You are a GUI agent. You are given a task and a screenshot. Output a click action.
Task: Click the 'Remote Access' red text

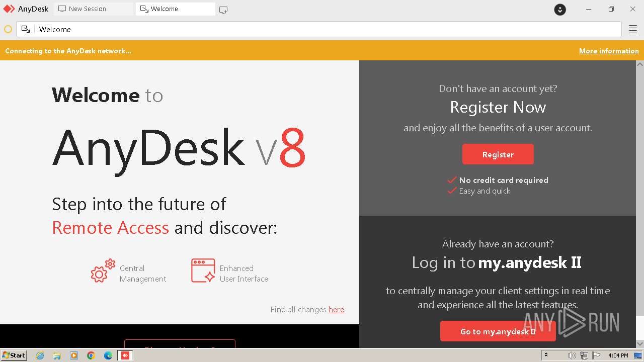[110, 228]
